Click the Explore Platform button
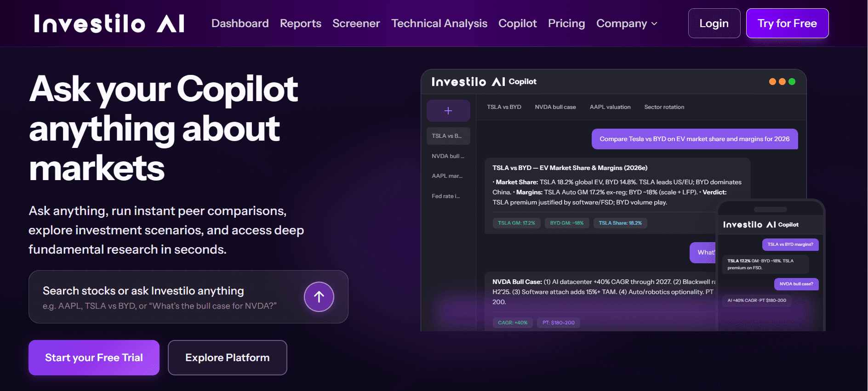 pos(228,357)
